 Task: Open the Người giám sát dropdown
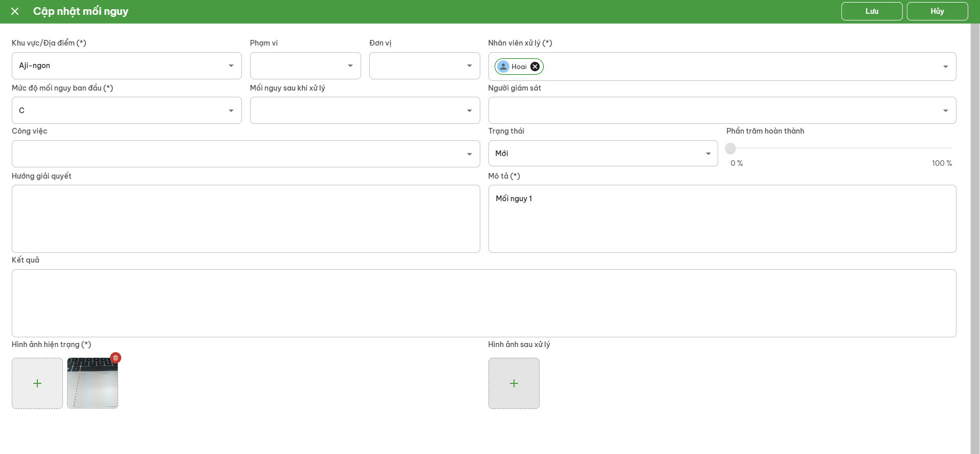tap(722, 110)
